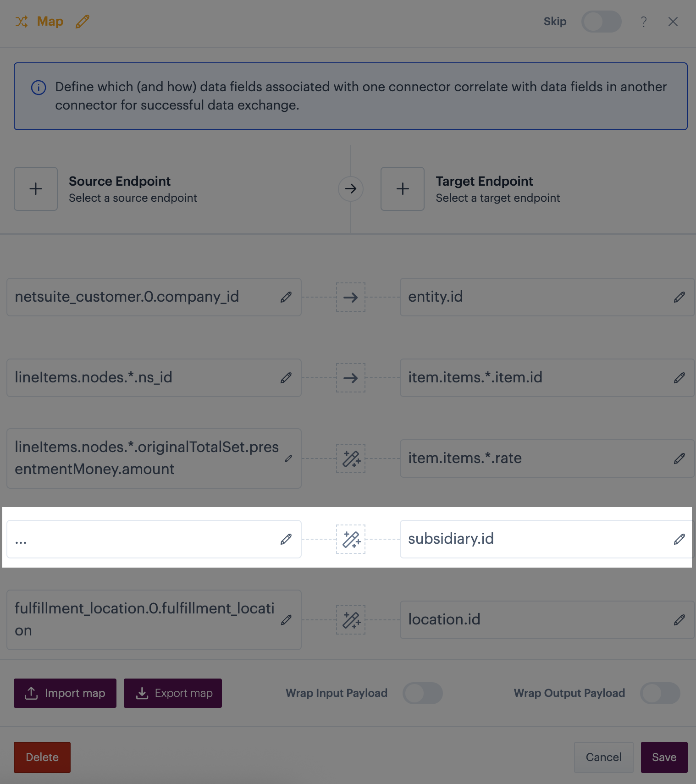Edit the location.id target field pencil
This screenshot has width=696, height=784.
[679, 620]
